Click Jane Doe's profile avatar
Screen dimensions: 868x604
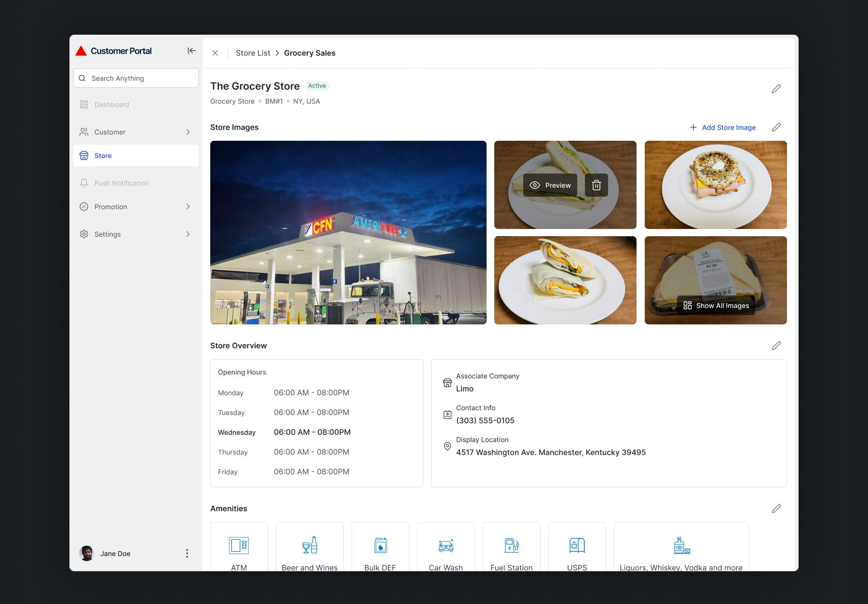tap(87, 553)
